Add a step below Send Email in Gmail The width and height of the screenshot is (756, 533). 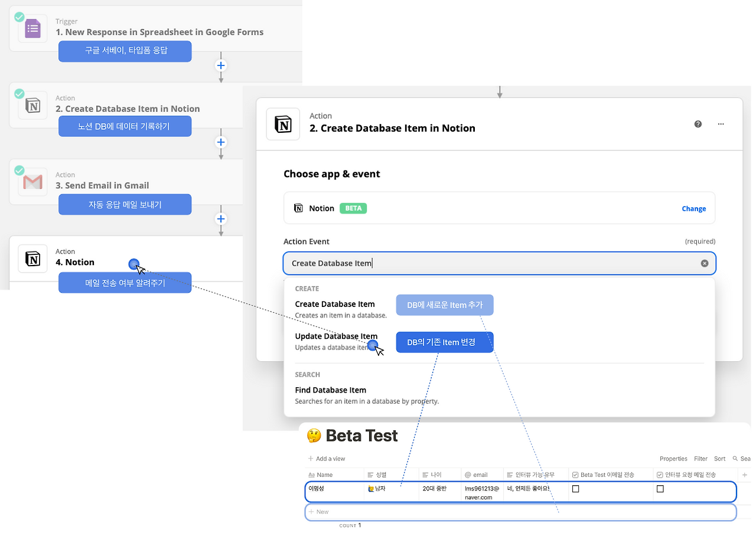pyautogui.click(x=221, y=219)
